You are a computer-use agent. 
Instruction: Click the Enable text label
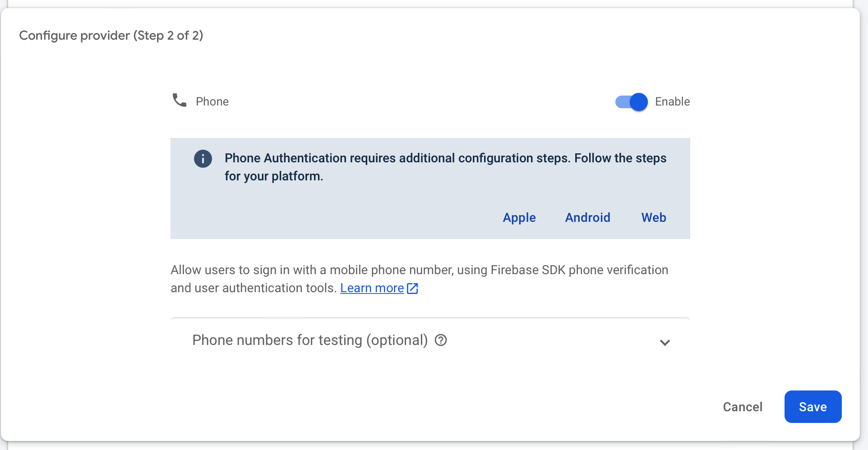tap(672, 101)
